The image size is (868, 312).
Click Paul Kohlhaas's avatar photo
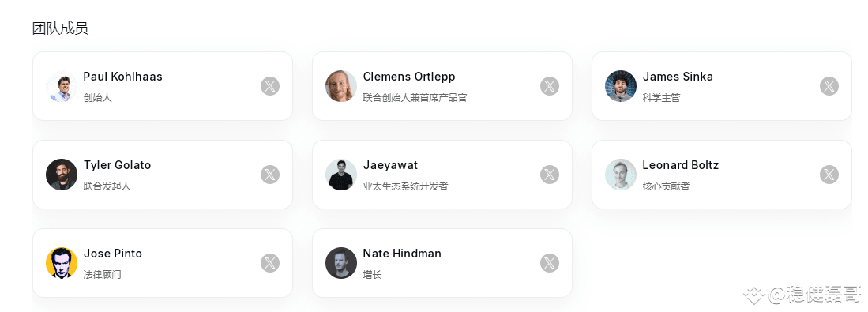pyautogui.click(x=62, y=86)
